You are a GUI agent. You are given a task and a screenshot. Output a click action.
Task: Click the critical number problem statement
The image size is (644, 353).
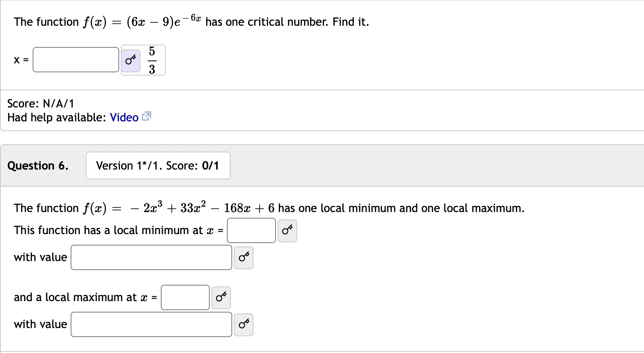click(191, 21)
